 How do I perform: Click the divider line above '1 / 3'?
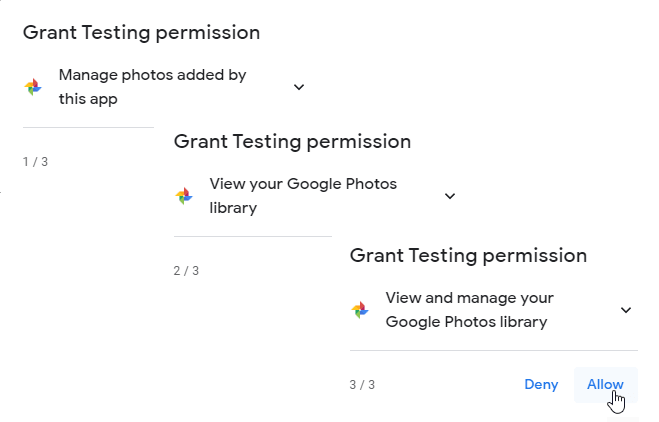(x=88, y=128)
